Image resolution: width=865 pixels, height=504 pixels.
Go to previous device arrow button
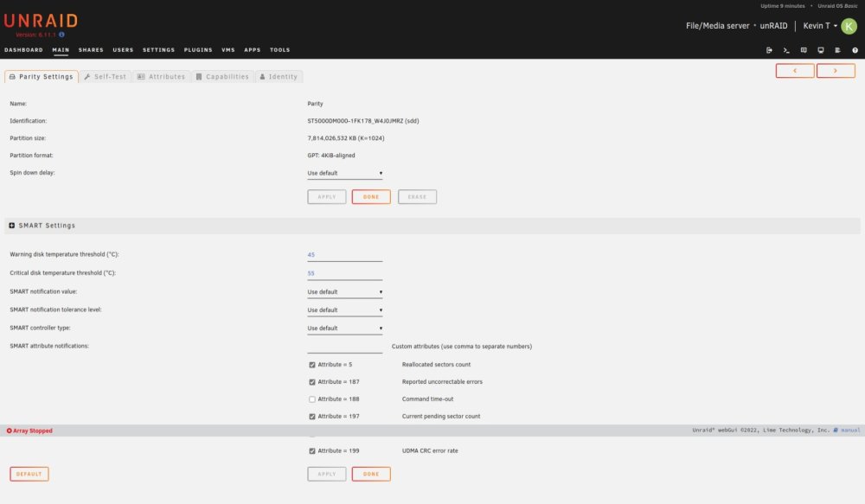click(795, 71)
